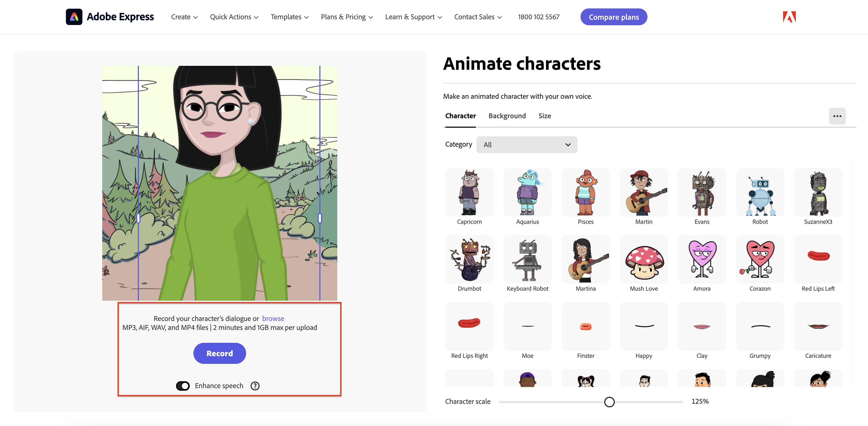Select the Corazon character
Image resolution: width=868 pixels, height=426 pixels.
tap(760, 259)
